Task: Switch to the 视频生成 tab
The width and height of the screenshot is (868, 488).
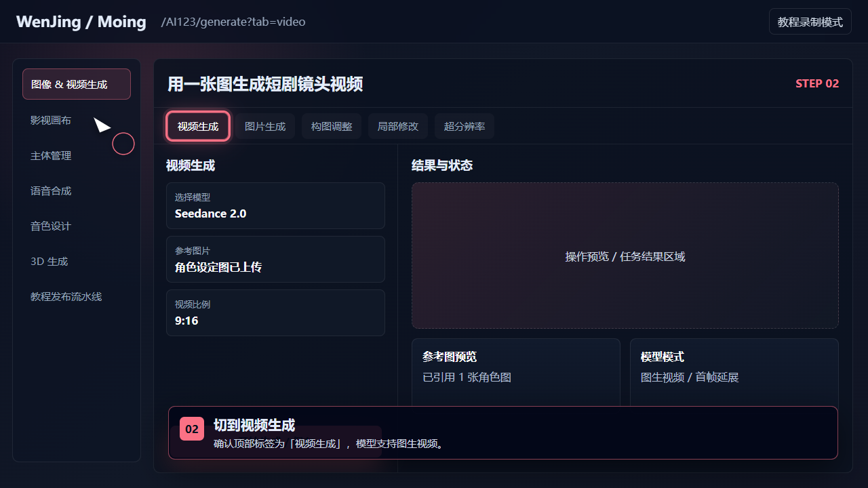Action: (198, 126)
